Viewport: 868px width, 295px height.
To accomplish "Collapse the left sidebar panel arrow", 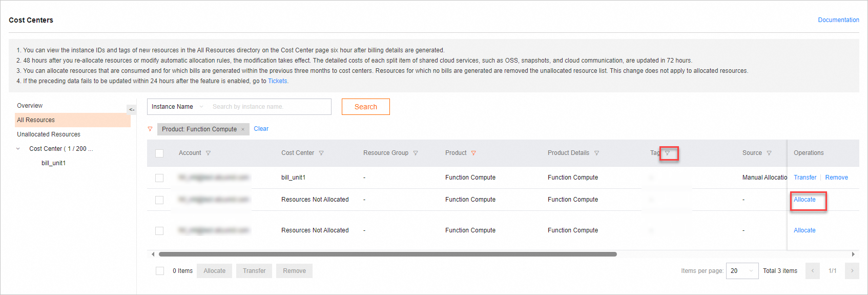I will pos(131,109).
